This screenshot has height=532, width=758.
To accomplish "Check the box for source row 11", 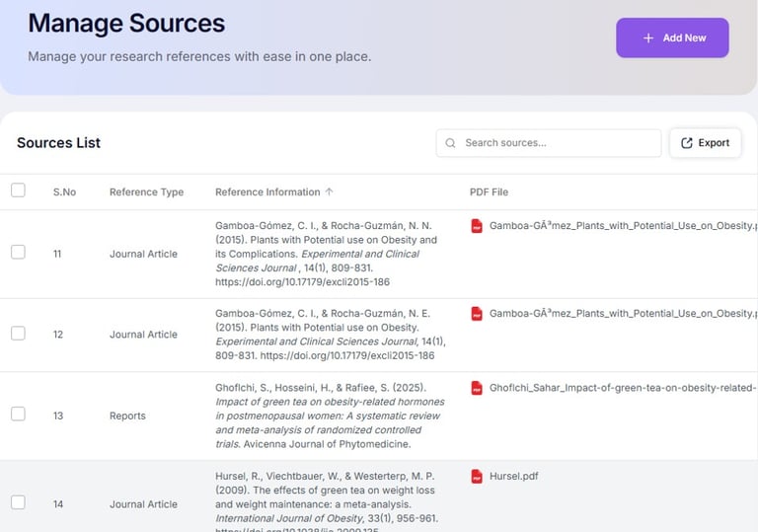I will click(x=18, y=253).
